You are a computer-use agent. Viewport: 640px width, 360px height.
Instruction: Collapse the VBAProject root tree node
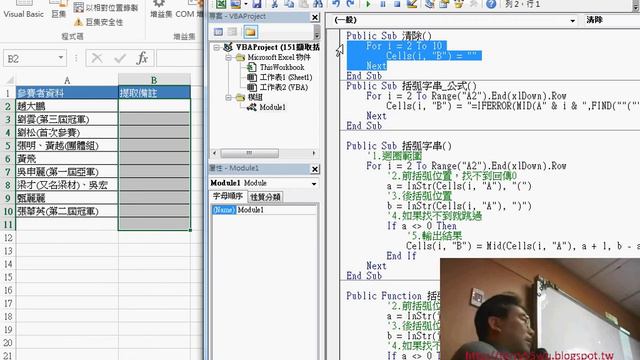pyautogui.click(x=217, y=48)
